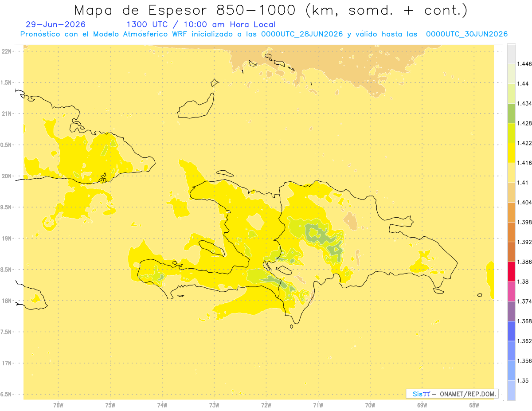Click the "73W" longitude axis label
Viewport: 532px width, 411px height.
click(214, 405)
